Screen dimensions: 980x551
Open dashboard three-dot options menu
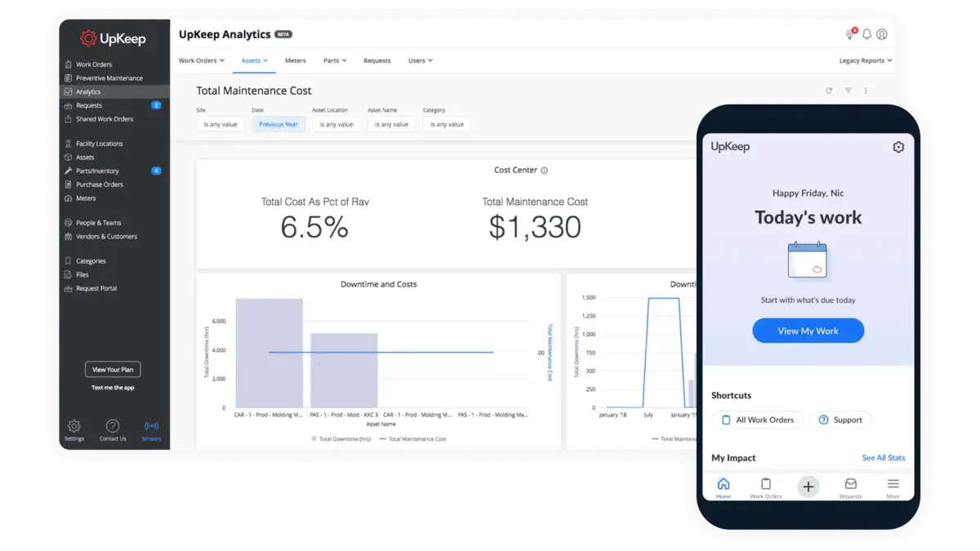click(866, 91)
